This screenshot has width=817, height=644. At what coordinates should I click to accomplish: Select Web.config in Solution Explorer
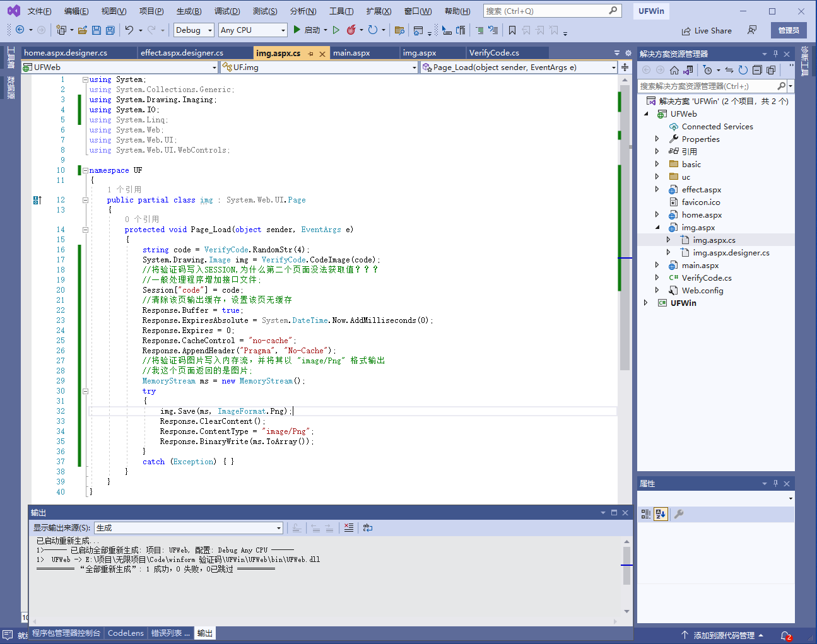coord(702,291)
